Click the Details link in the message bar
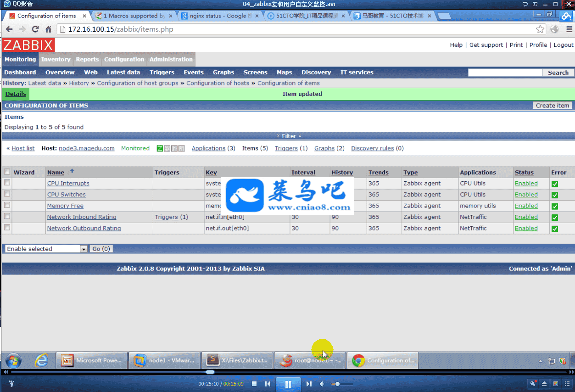The image size is (575, 392). [16, 94]
